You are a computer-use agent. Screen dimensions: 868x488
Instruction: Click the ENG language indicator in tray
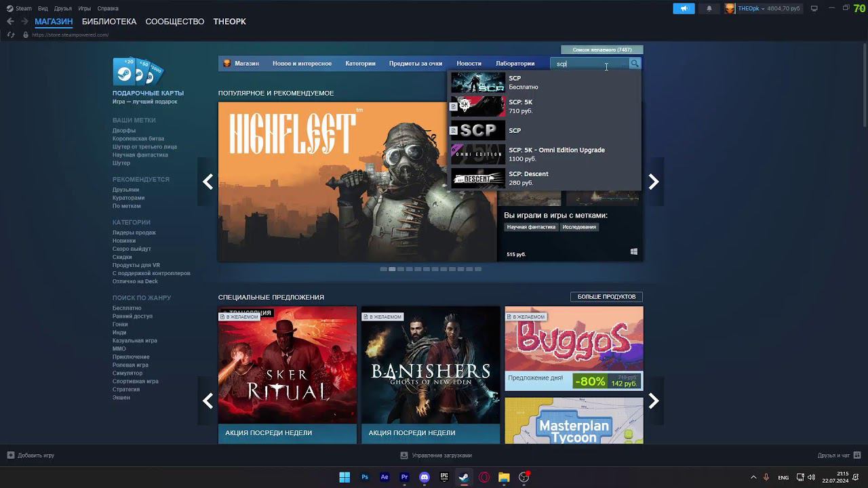tap(783, 477)
